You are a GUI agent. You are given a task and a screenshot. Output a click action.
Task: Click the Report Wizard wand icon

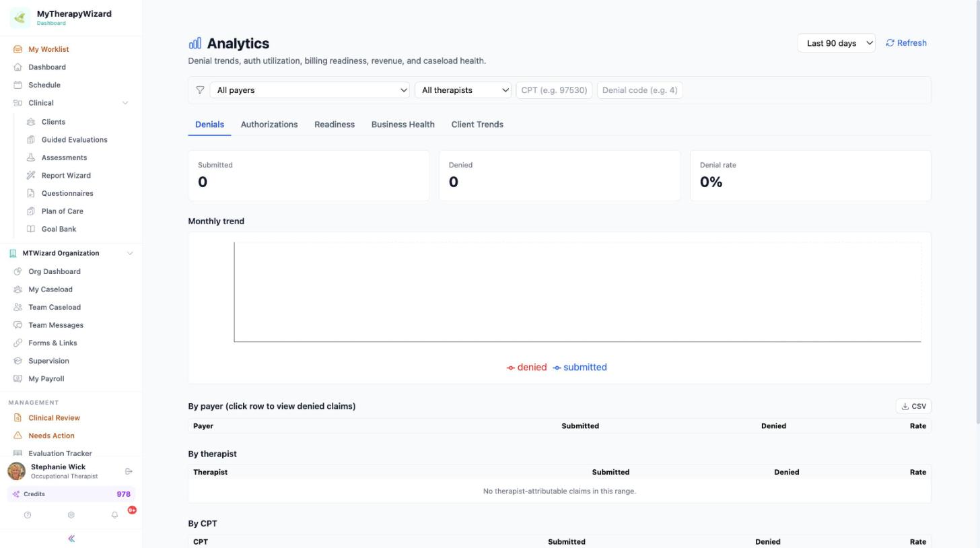31,176
